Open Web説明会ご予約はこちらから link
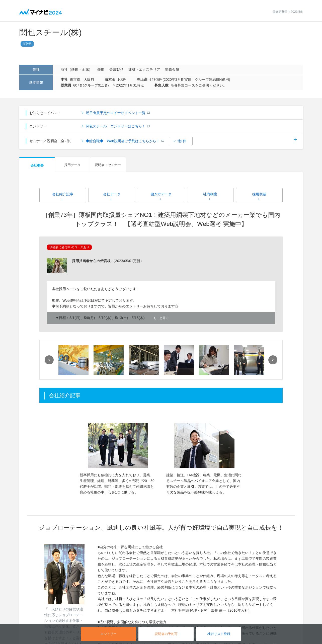Image resolution: width=322 pixels, height=644 pixels. [122, 141]
